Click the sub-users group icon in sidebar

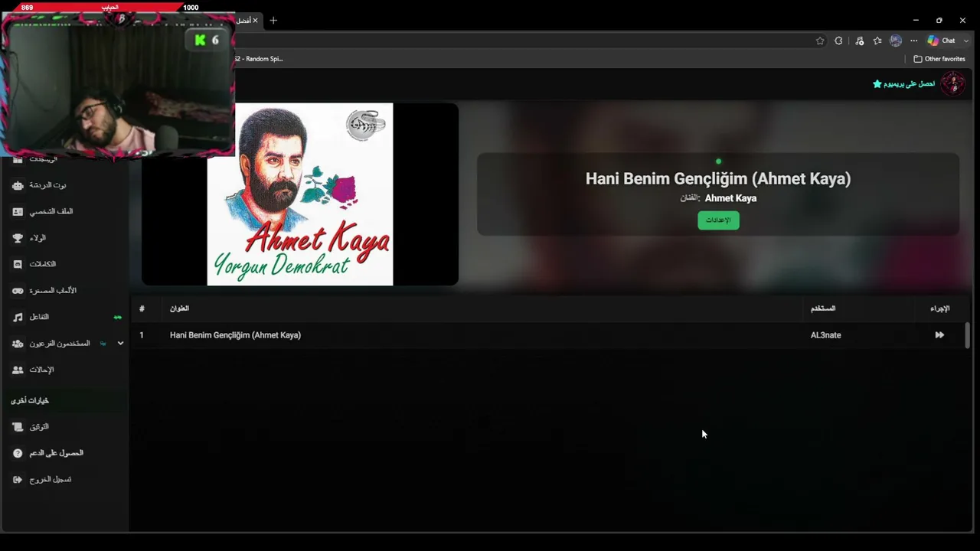(18, 344)
